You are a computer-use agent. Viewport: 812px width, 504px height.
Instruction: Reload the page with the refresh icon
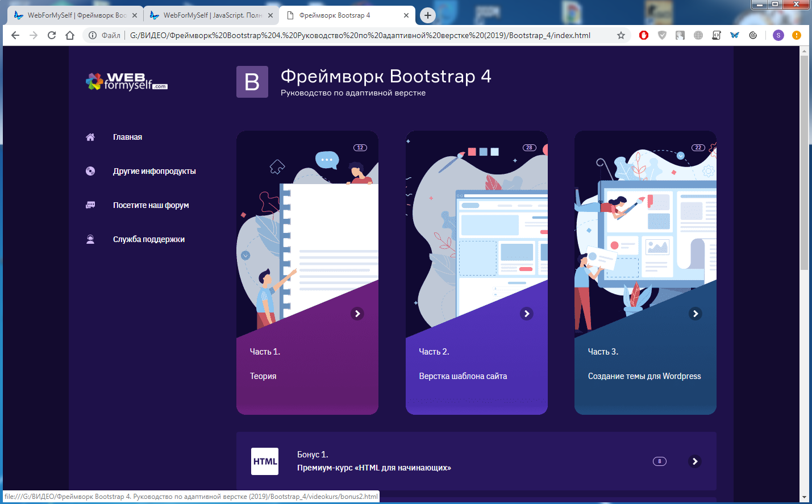pyautogui.click(x=52, y=35)
